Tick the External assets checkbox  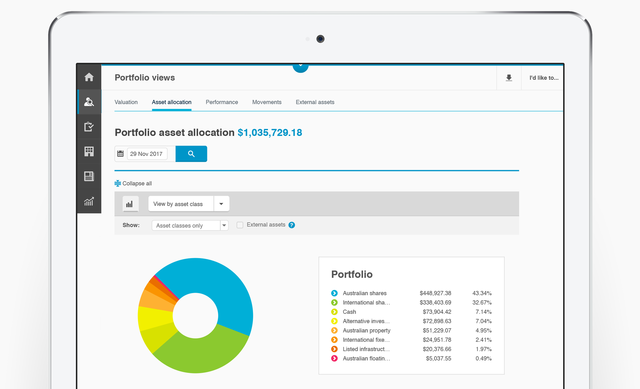240,225
